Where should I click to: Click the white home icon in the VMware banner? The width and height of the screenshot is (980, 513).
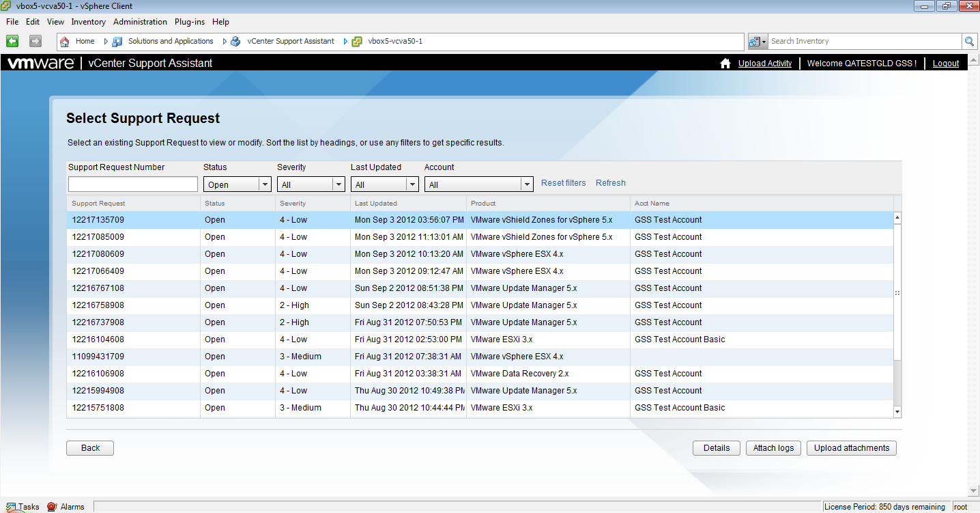click(x=725, y=64)
